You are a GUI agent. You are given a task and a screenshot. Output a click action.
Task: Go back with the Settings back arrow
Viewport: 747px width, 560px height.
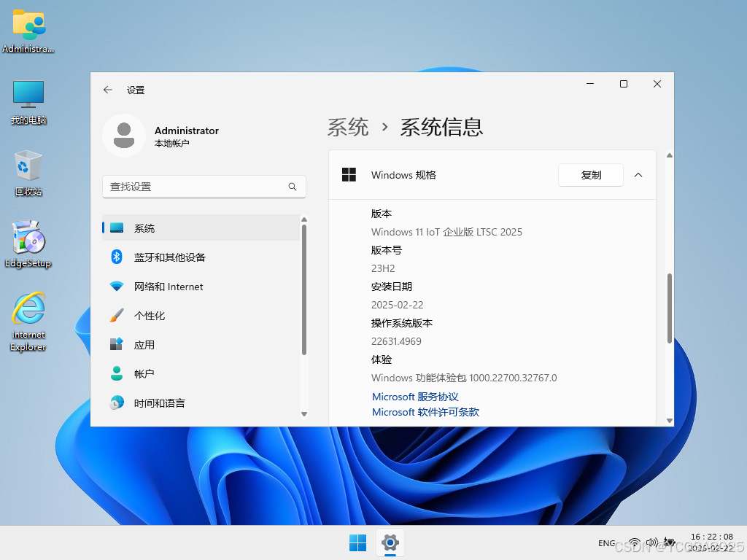(x=108, y=90)
